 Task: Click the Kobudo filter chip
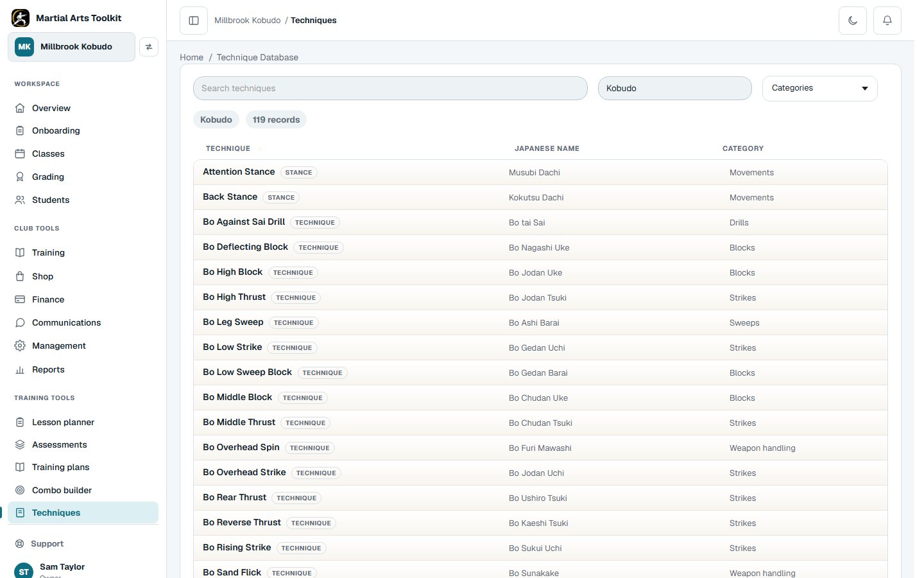pyautogui.click(x=216, y=119)
